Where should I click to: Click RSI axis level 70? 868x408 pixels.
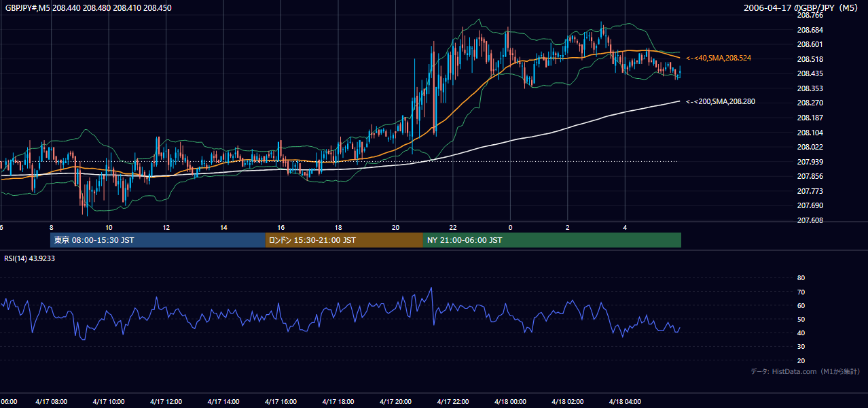[x=801, y=292]
